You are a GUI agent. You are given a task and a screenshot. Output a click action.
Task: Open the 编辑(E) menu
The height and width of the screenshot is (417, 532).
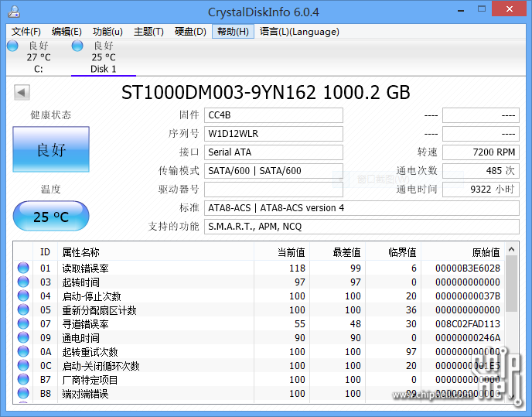click(x=66, y=32)
